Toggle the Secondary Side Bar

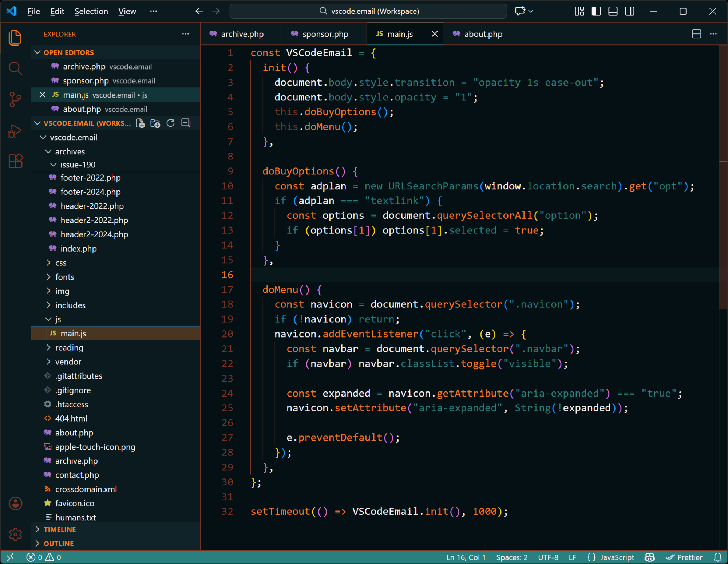click(x=629, y=11)
